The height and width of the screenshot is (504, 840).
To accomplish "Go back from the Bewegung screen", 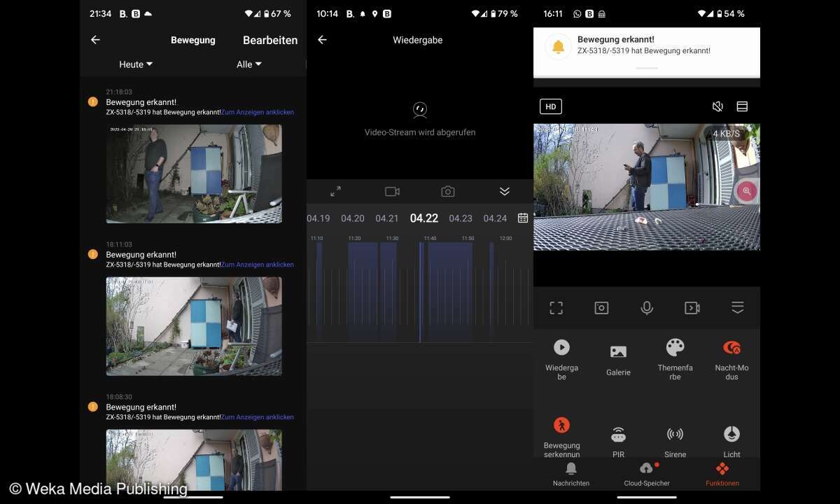I will 95,40.
